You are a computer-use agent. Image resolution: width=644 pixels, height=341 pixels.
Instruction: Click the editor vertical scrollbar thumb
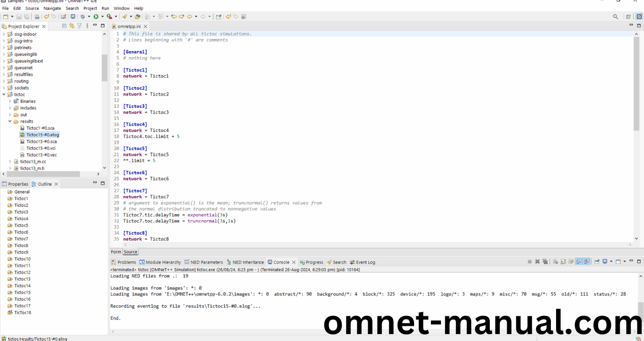click(x=636, y=83)
